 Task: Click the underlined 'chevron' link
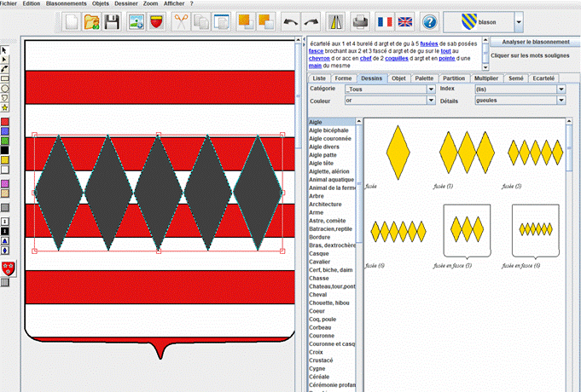321,57
